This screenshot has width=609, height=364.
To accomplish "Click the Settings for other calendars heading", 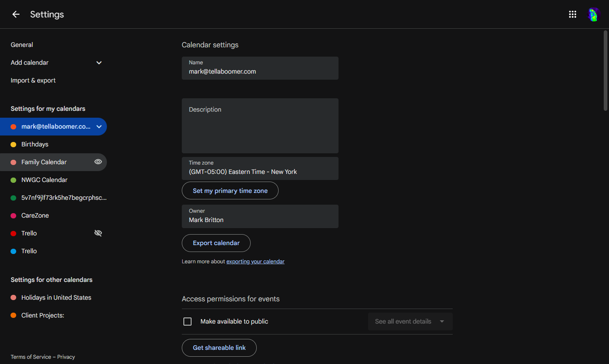I will 51,280.
